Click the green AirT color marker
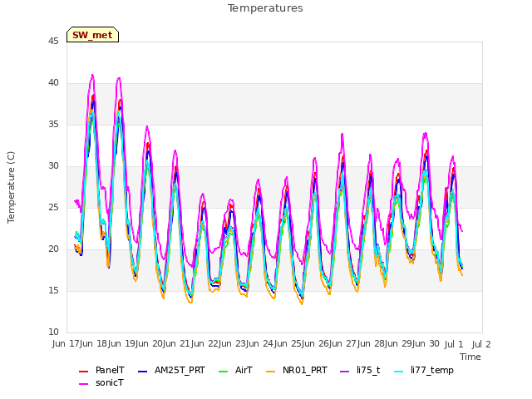 click(224, 372)
